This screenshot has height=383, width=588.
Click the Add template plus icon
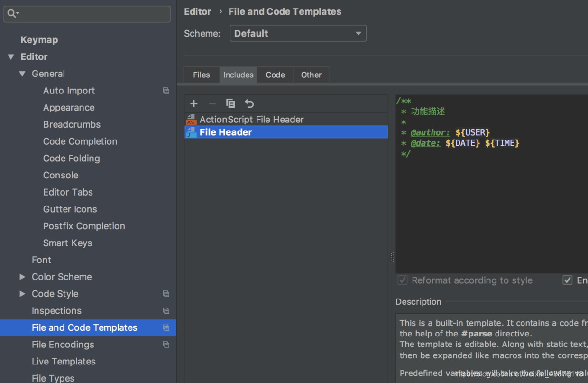tap(194, 103)
